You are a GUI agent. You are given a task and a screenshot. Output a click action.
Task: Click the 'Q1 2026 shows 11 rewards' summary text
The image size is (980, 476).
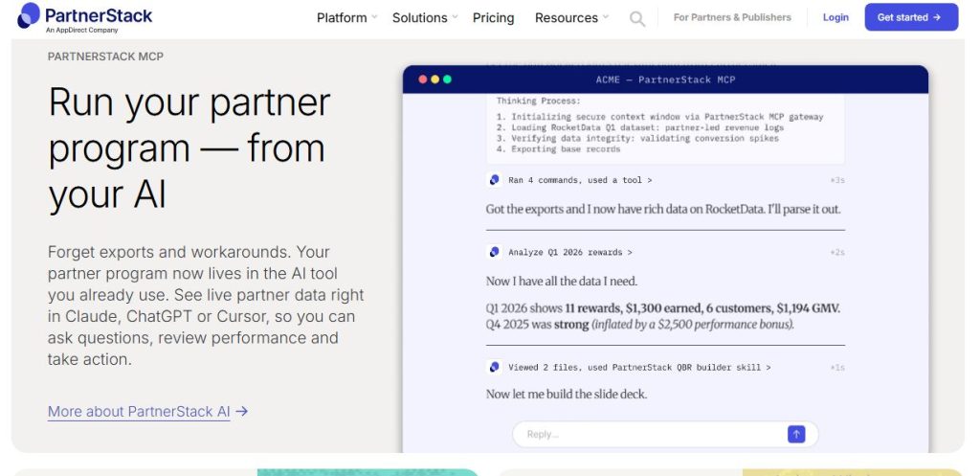[663, 316]
